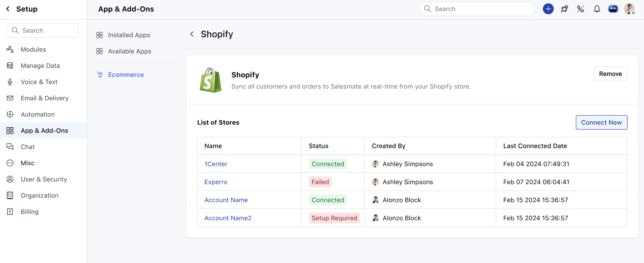Click the Setup sidebar search field

pyautogui.click(x=42, y=30)
